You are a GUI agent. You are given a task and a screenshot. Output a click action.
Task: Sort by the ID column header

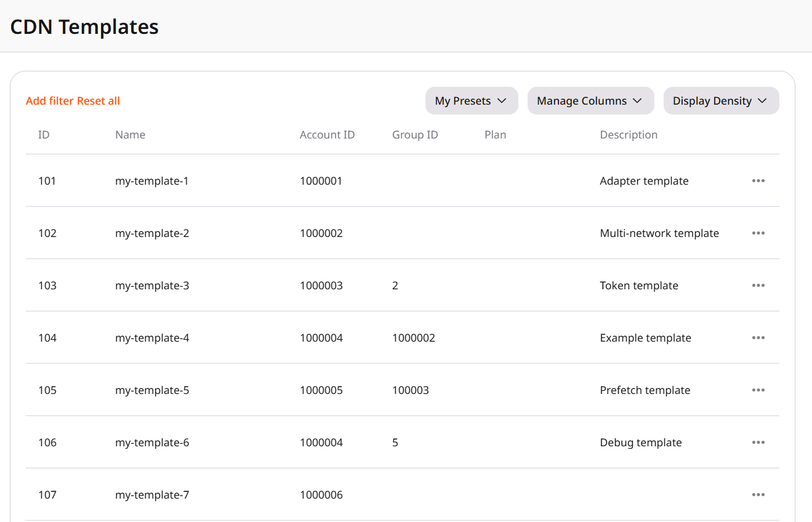[44, 135]
